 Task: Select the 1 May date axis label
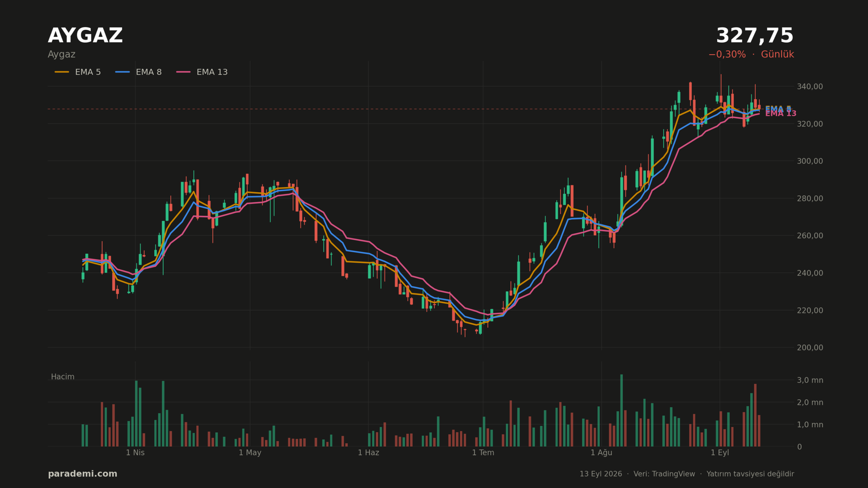(x=250, y=453)
